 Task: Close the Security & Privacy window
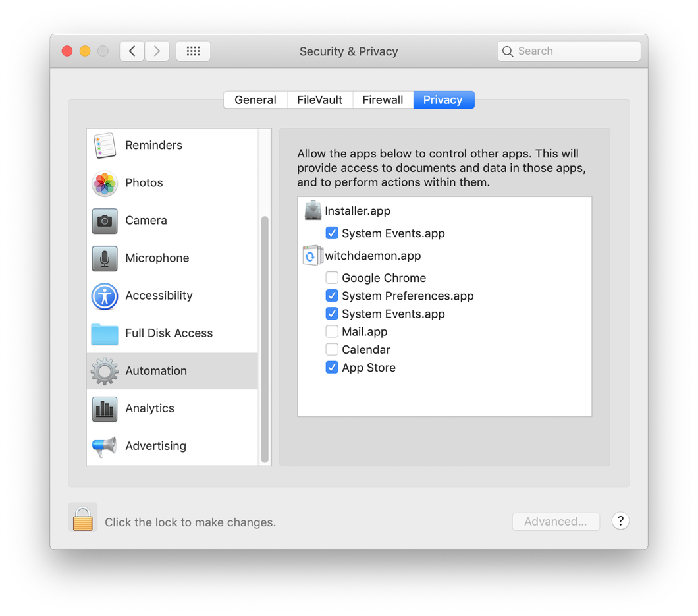pos(67,51)
